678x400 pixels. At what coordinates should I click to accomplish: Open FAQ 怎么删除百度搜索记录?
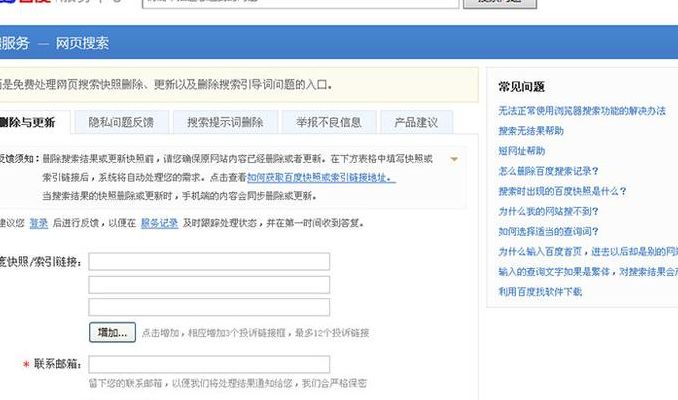[x=548, y=171]
